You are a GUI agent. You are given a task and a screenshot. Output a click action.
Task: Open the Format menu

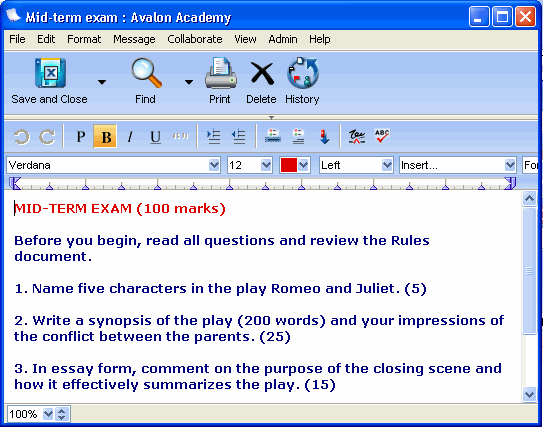click(84, 39)
